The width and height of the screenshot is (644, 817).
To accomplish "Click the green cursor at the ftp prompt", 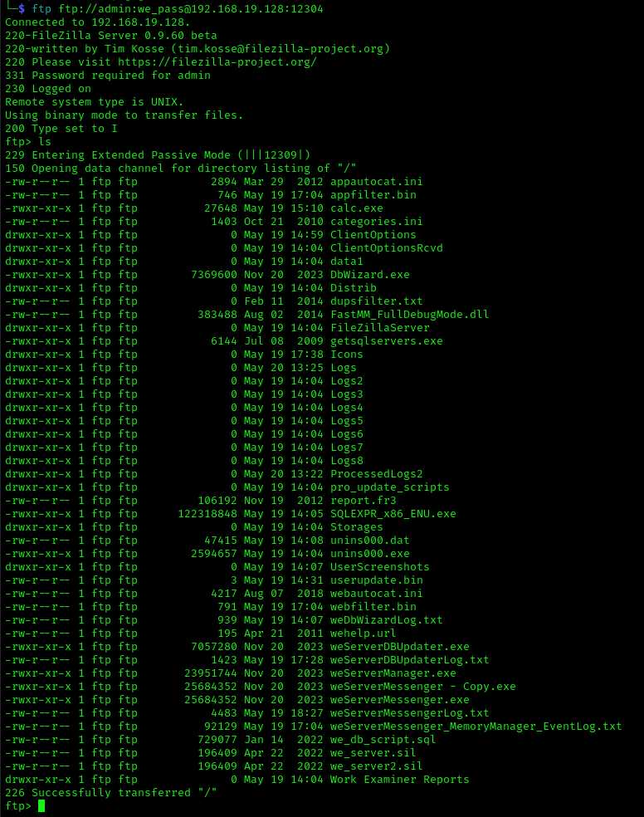I will click(41, 806).
